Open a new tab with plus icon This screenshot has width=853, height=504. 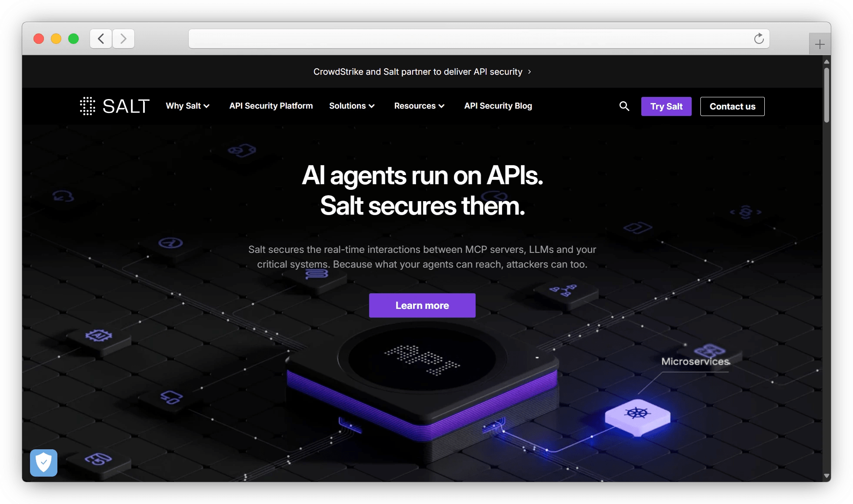pos(820,44)
